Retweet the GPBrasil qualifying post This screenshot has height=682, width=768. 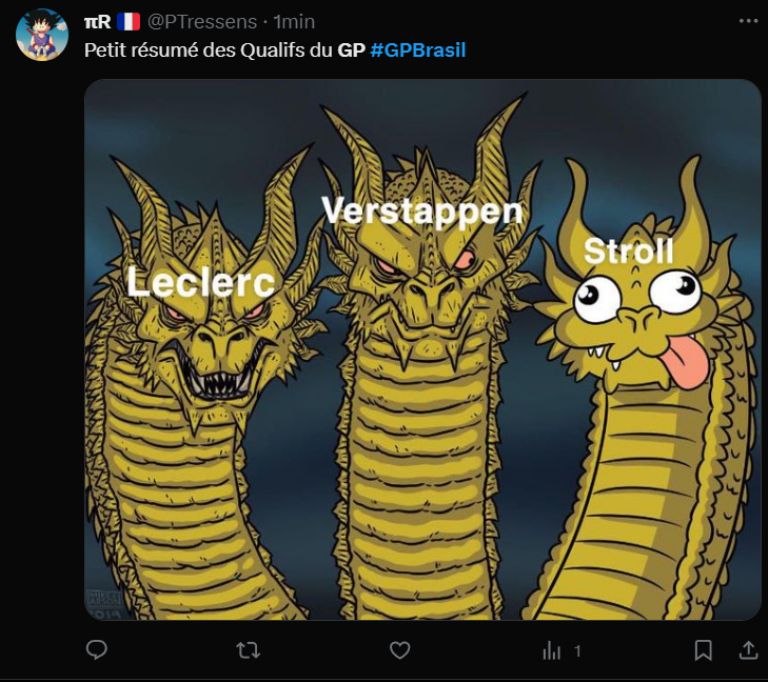point(248,651)
